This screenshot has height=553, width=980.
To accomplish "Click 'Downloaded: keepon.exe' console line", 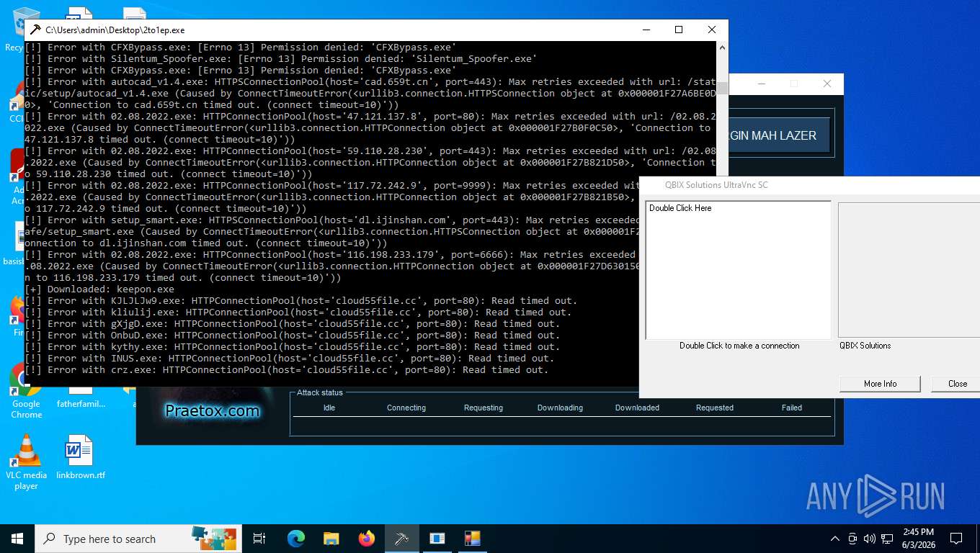I will pyautogui.click(x=99, y=289).
